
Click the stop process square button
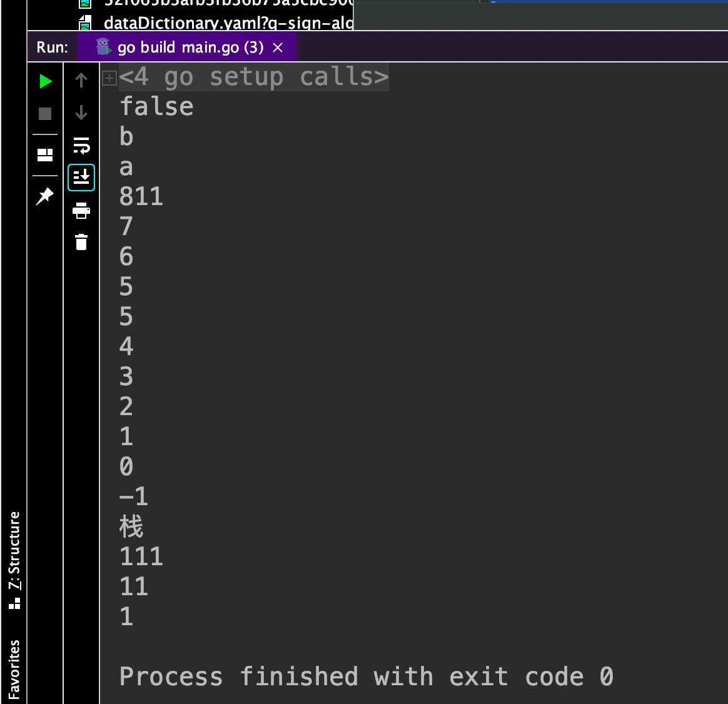pyautogui.click(x=45, y=114)
